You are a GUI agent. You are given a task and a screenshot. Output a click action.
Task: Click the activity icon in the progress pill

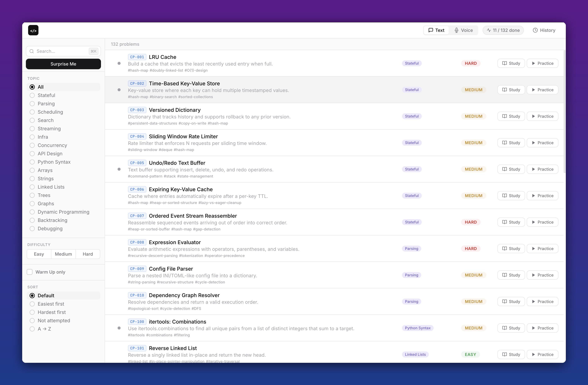[x=489, y=30]
